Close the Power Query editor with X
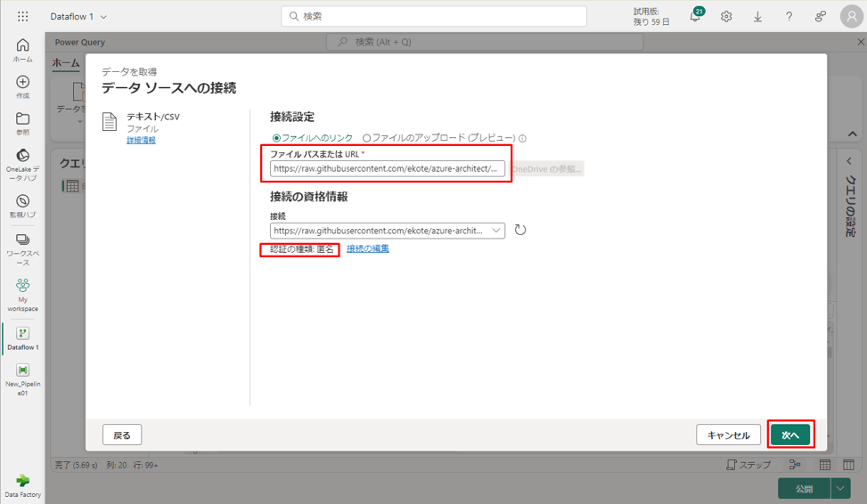867x504 pixels. pyautogui.click(x=861, y=42)
